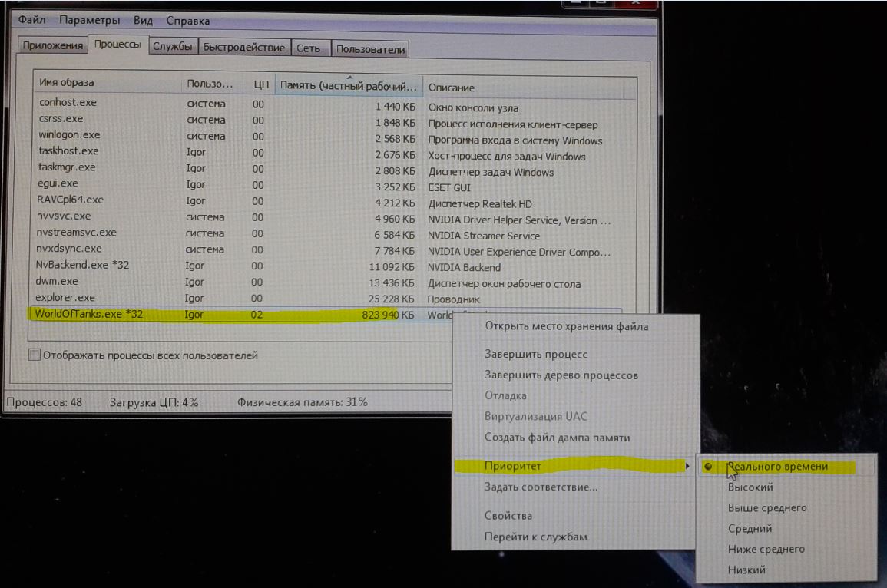This screenshot has height=588, width=887.
Task: Open the 'Вид' menu
Action: click(x=143, y=21)
